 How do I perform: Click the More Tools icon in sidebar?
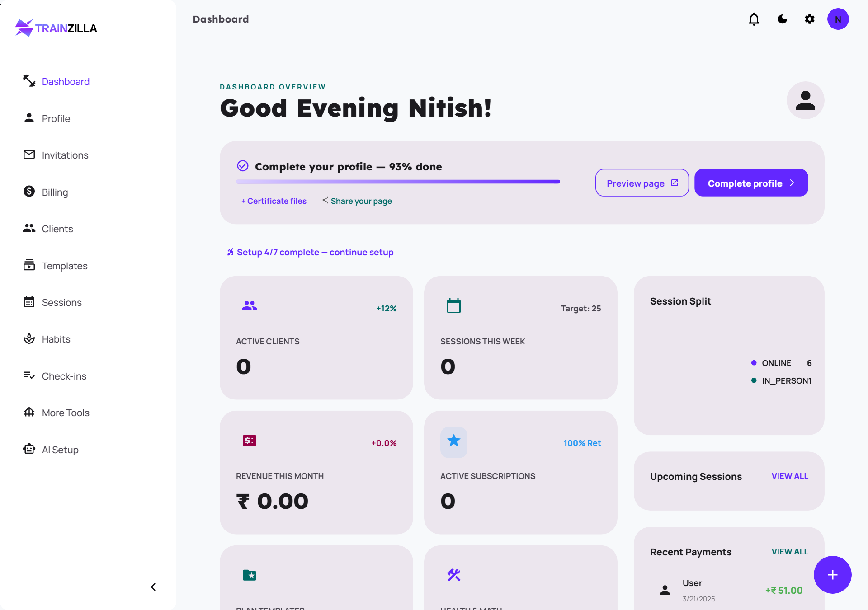pyautogui.click(x=29, y=412)
